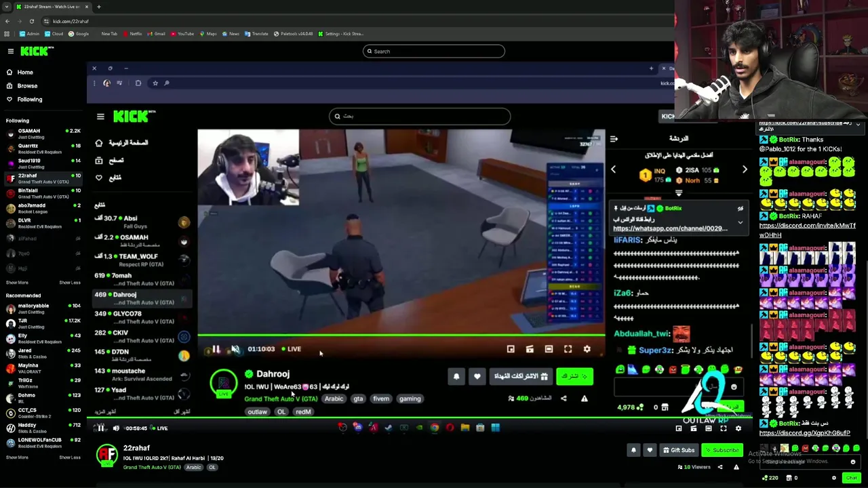Unmute Dahrooj nested stream volume icon
The image size is (868, 488).
[x=235, y=349]
